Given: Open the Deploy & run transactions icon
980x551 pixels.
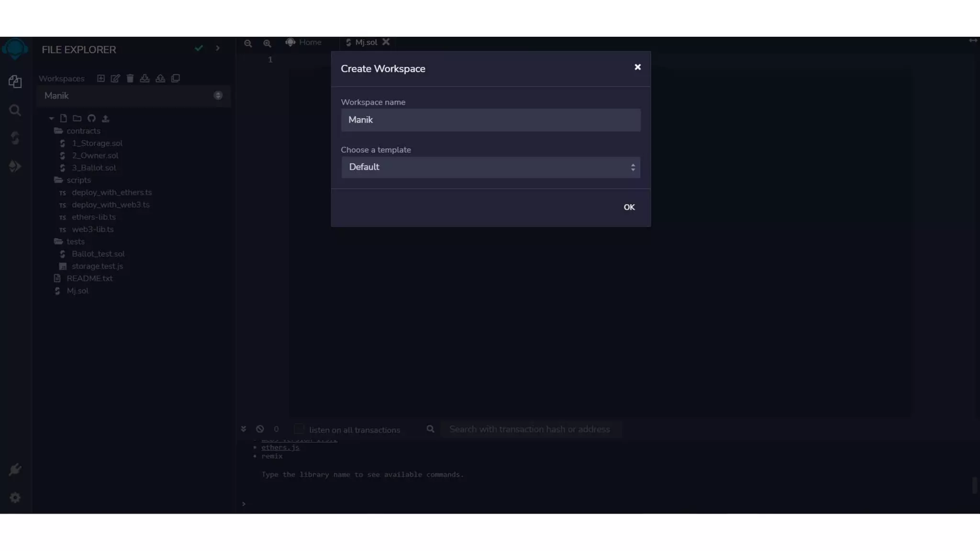Looking at the screenshot, I should click(x=15, y=166).
